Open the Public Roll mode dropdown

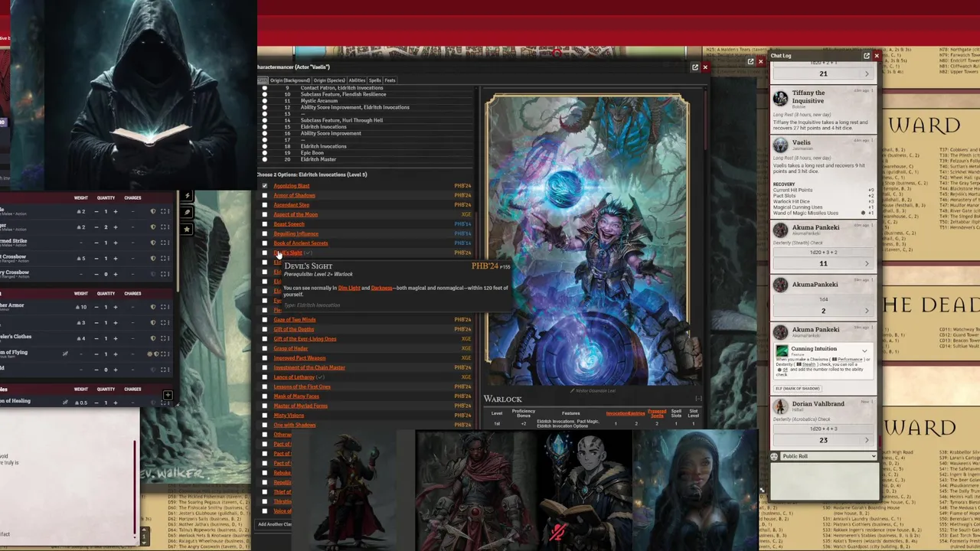828,456
